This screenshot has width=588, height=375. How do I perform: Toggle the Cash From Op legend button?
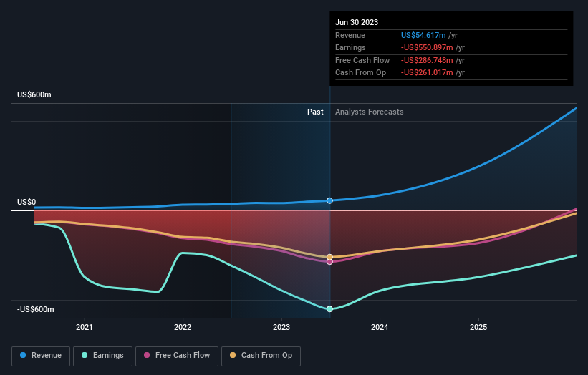[x=261, y=356]
